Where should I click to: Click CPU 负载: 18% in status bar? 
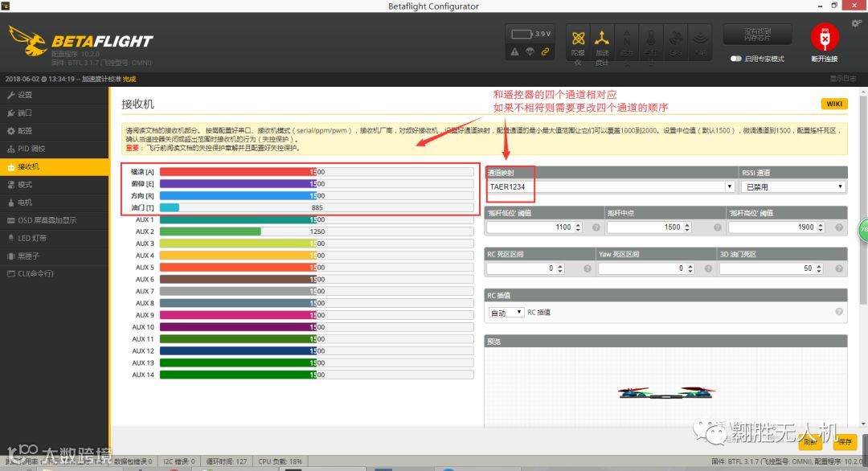[x=280, y=461]
